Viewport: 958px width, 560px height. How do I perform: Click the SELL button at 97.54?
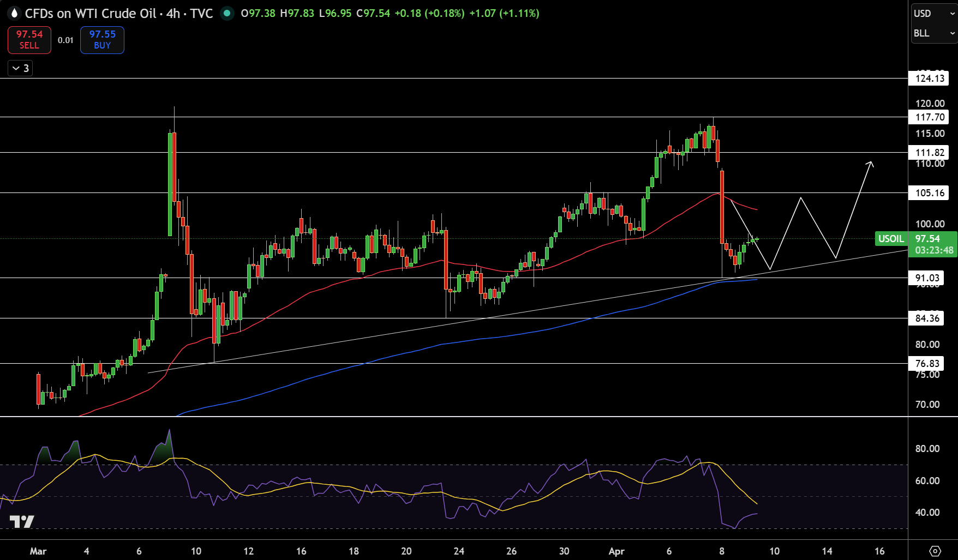click(x=29, y=40)
